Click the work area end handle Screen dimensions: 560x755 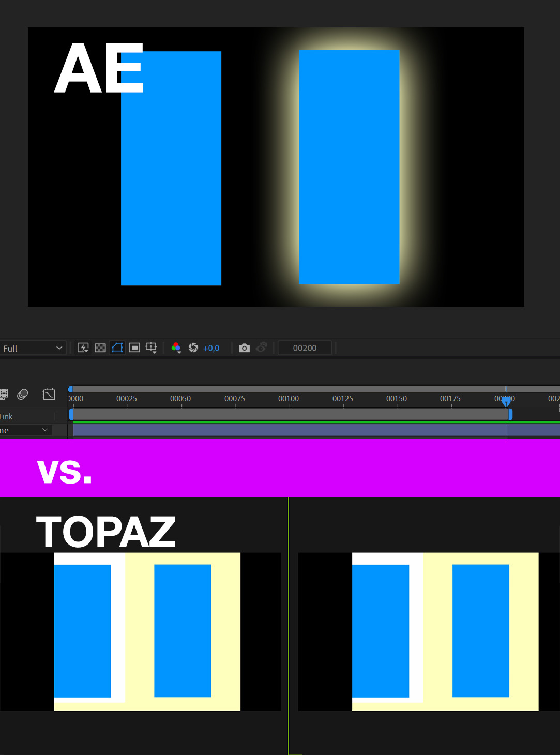[510, 414]
